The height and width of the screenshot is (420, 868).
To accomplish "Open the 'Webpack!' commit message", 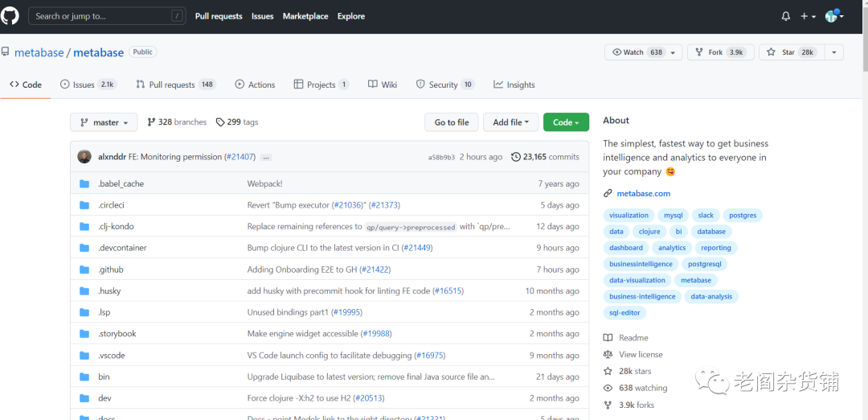I will click(x=264, y=183).
